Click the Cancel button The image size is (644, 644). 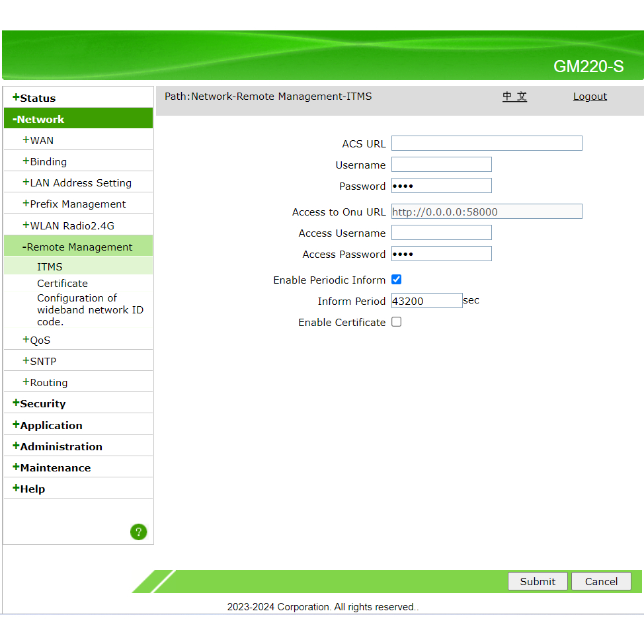(601, 581)
